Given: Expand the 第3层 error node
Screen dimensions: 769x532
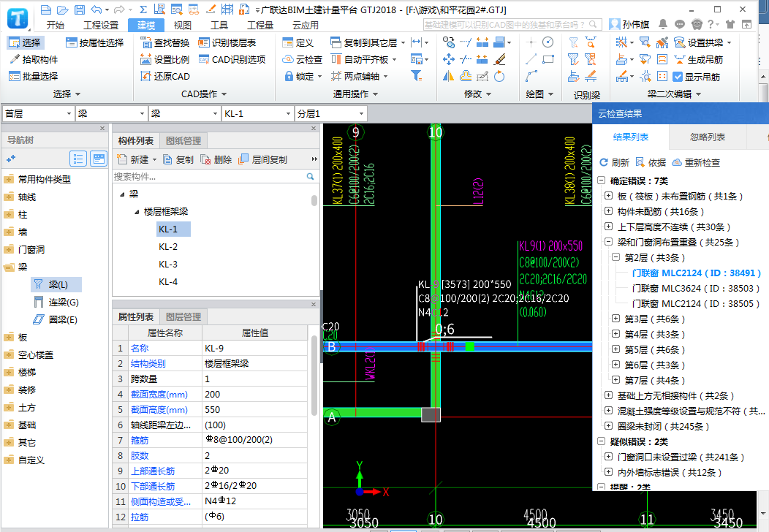Looking at the screenshot, I should (615, 319).
